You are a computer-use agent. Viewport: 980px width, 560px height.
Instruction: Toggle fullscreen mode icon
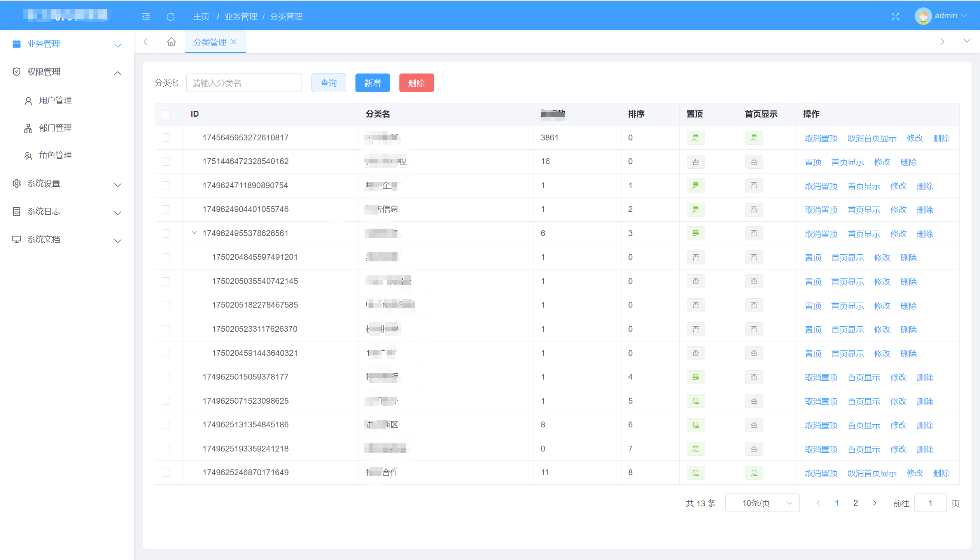[x=896, y=17]
